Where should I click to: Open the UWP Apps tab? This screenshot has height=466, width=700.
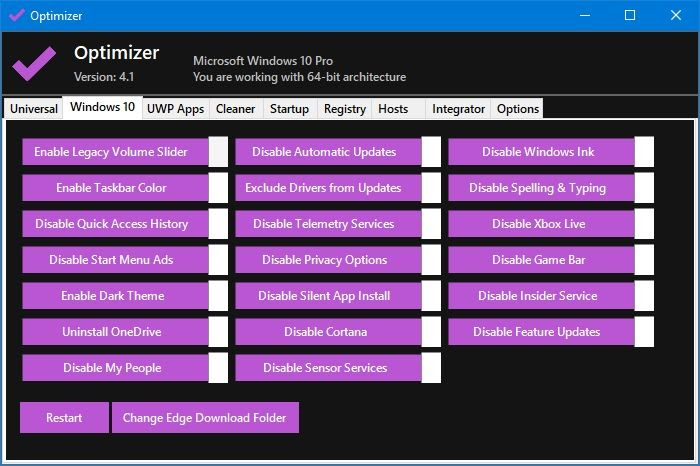[x=175, y=109]
